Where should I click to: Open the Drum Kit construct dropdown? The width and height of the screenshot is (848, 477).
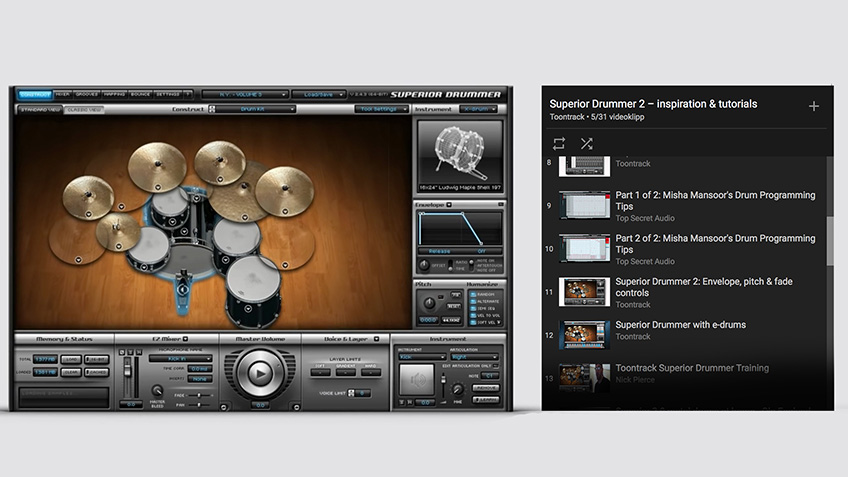tap(256, 109)
